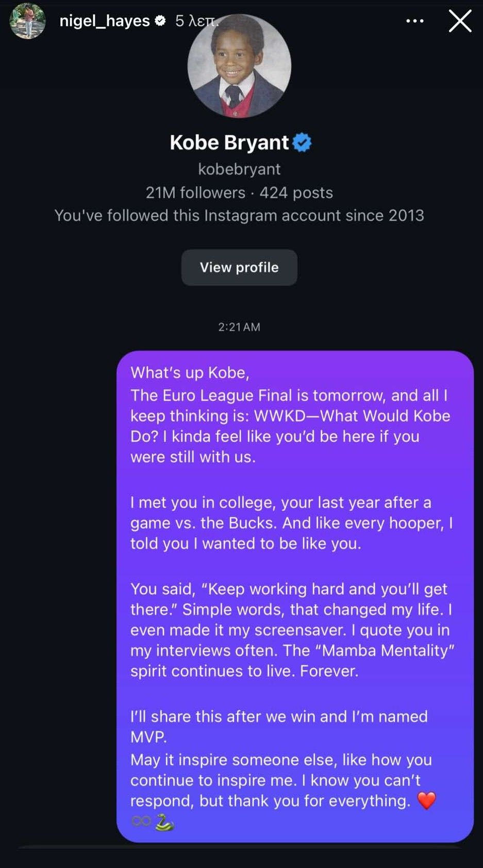The height and width of the screenshot is (868, 483).
Task: Tap the kobebryant handle text
Action: [x=239, y=169]
